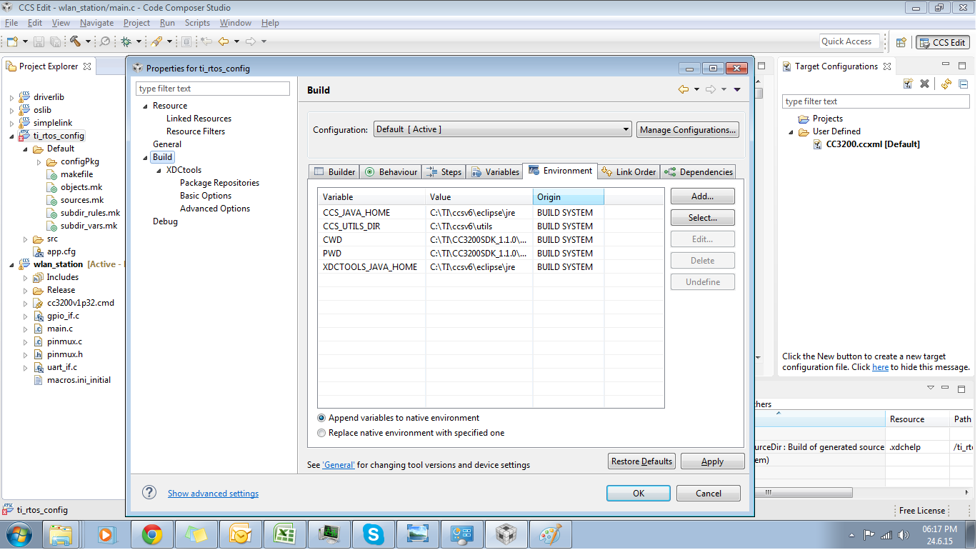Select Resource Filters in the properties tree
This screenshot has width=980, height=560.
[196, 131]
